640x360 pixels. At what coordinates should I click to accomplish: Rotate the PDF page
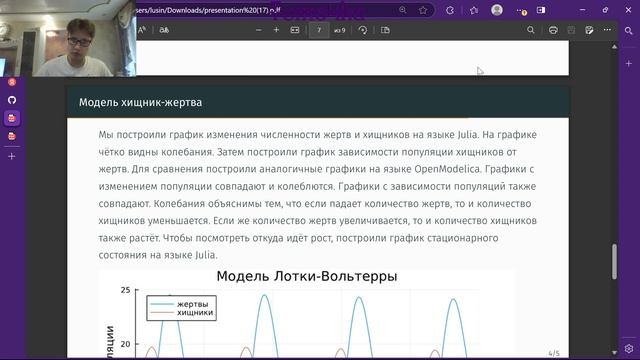tap(362, 30)
